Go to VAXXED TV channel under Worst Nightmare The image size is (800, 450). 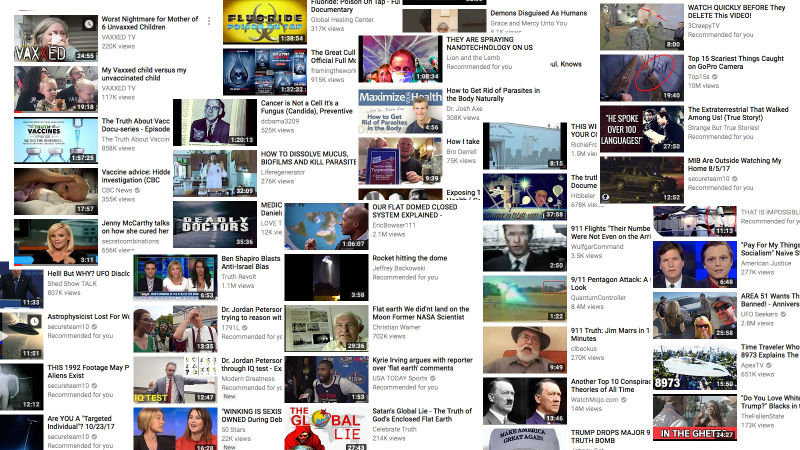click(118, 37)
